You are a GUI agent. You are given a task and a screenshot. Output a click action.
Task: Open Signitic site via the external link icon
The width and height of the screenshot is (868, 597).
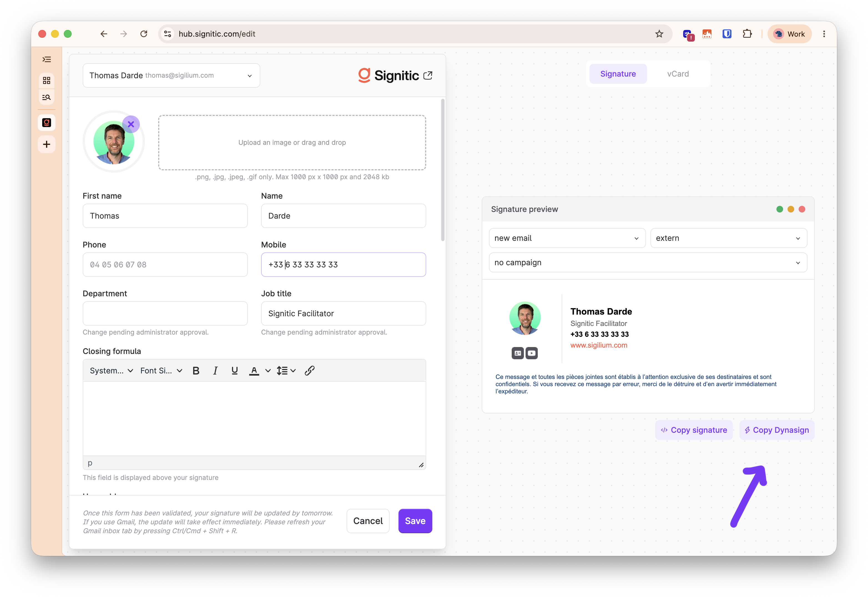tap(428, 75)
